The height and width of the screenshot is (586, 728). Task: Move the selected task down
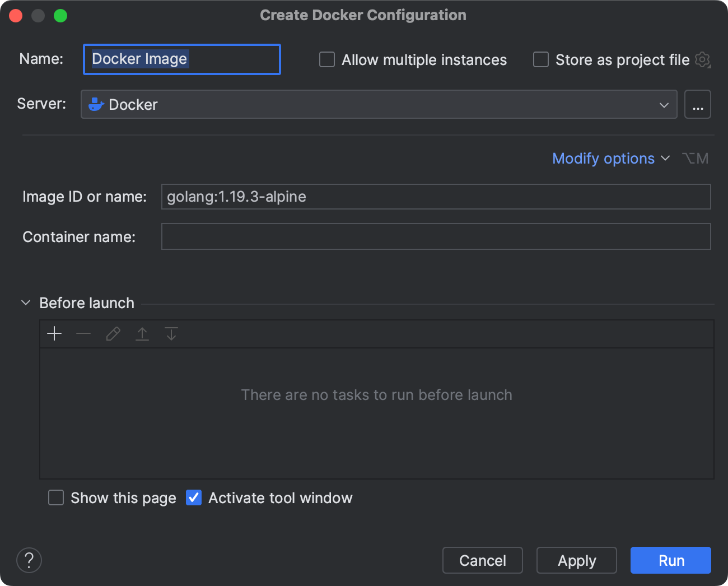click(x=171, y=333)
